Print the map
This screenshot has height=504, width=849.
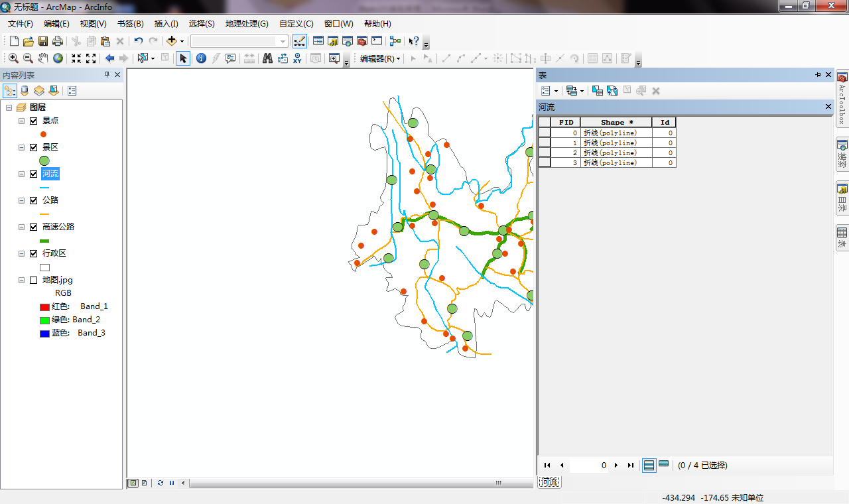click(x=58, y=41)
